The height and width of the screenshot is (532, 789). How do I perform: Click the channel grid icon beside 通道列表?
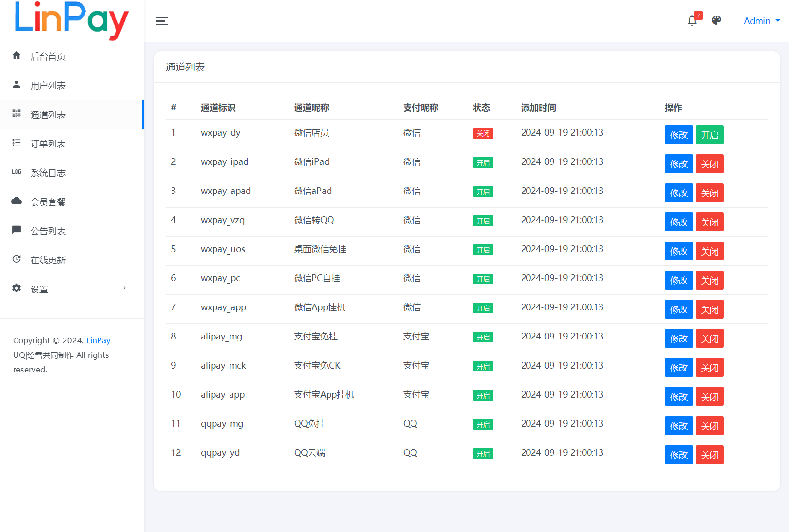(16, 114)
